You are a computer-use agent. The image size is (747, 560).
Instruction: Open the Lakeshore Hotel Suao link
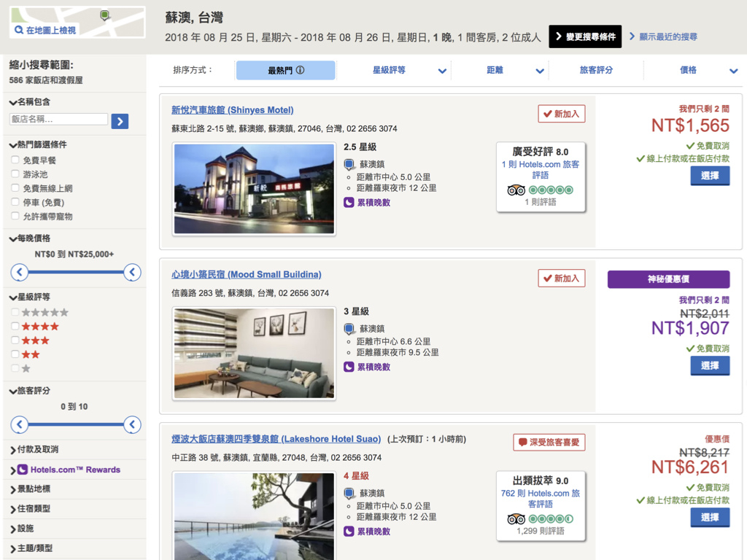tap(276, 438)
